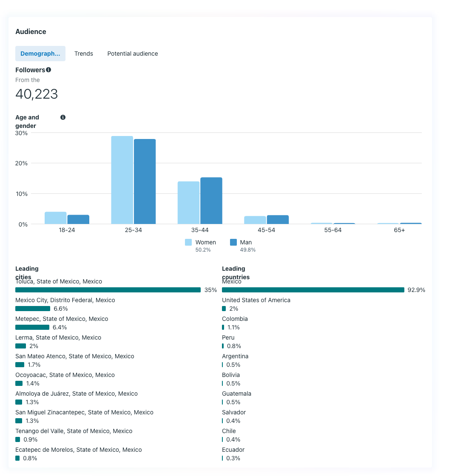This screenshot has width=449, height=476.
Task: Click the United States of America label
Action: click(x=256, y=300)
